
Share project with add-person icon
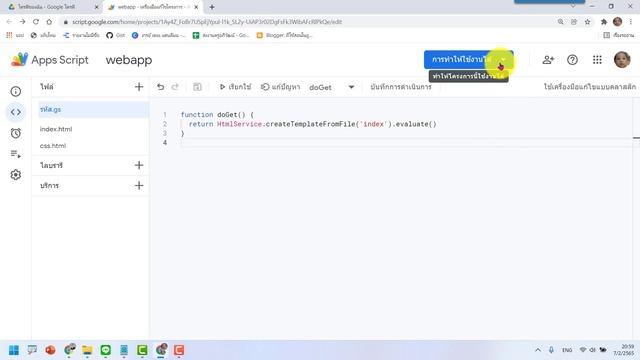548,60
